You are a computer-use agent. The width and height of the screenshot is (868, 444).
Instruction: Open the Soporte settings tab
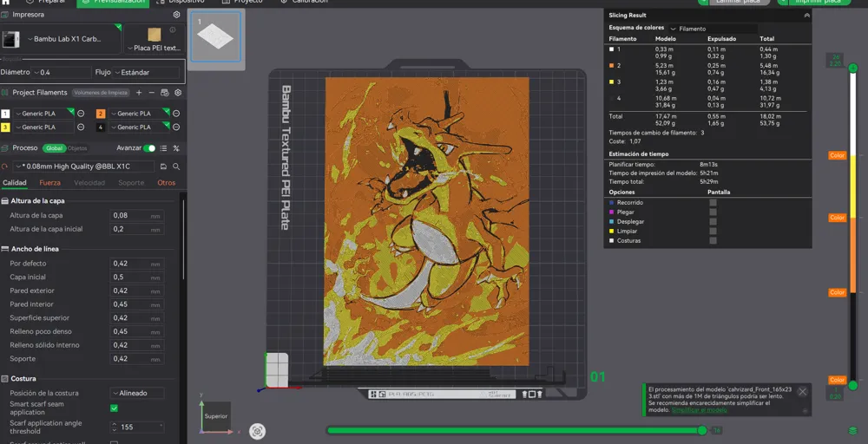point(131,183)
